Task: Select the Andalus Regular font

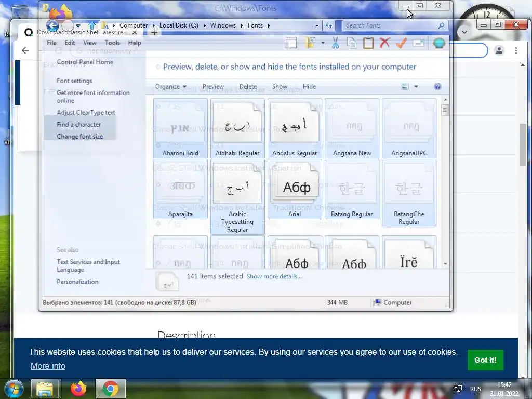Action: click(x=295, y=128)
